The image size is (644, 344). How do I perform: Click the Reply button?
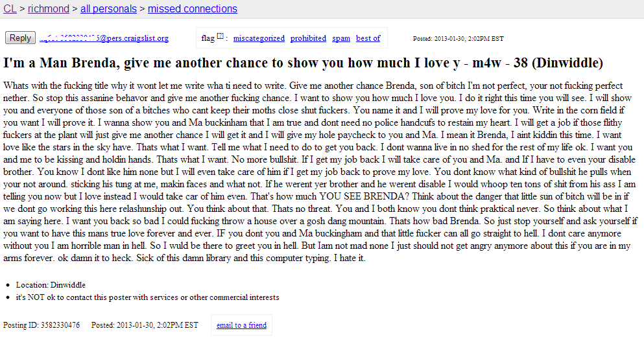(20, 38)
